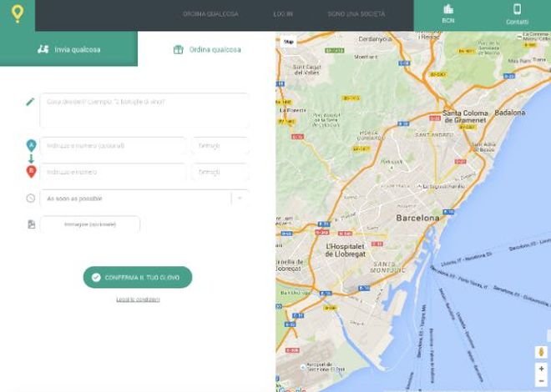Switch to Ordina qualcosa tab
The width and height of the screenshot is (551, 392).
[207, 49]
